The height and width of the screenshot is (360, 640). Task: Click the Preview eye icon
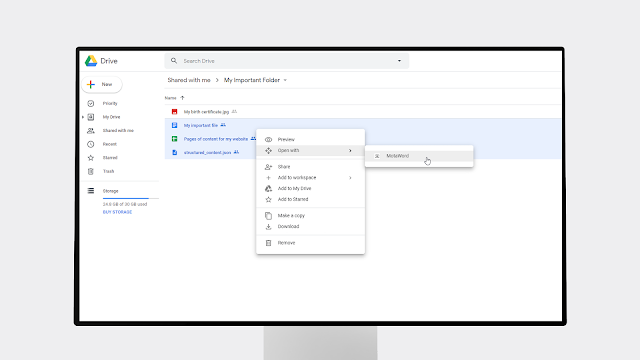(268, 140)
